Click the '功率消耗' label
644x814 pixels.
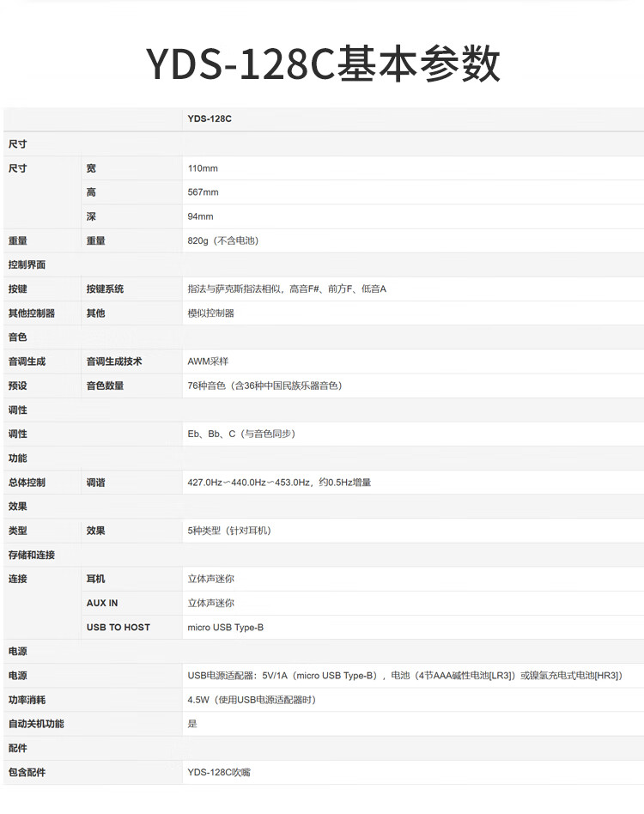[x=27, y=700]
